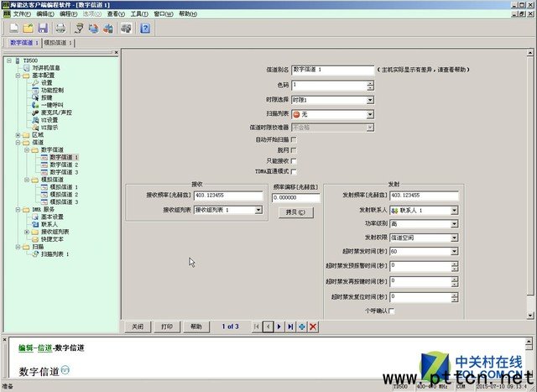The width and height of the screenshot is (537, 392).
Task: Open the 功率级别 dropdown
Action: tap(454, 224)
